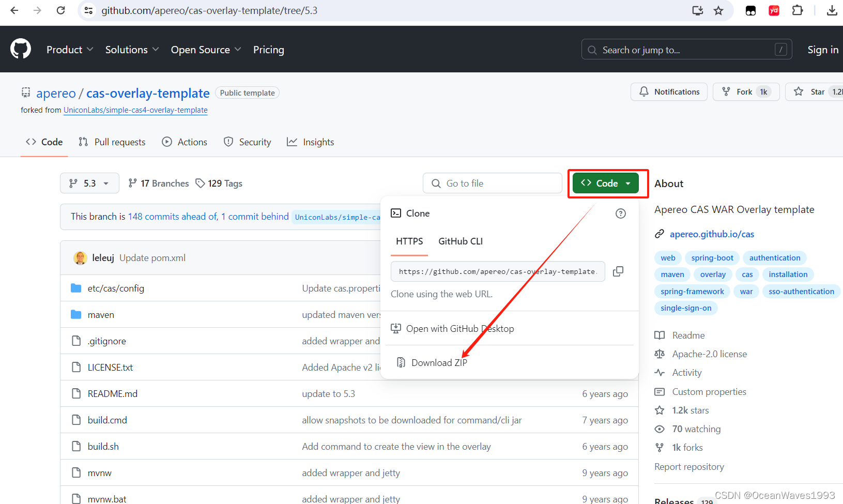Select the GitHub CLI clone tab

pyautogui.click(x=461, y=241)
